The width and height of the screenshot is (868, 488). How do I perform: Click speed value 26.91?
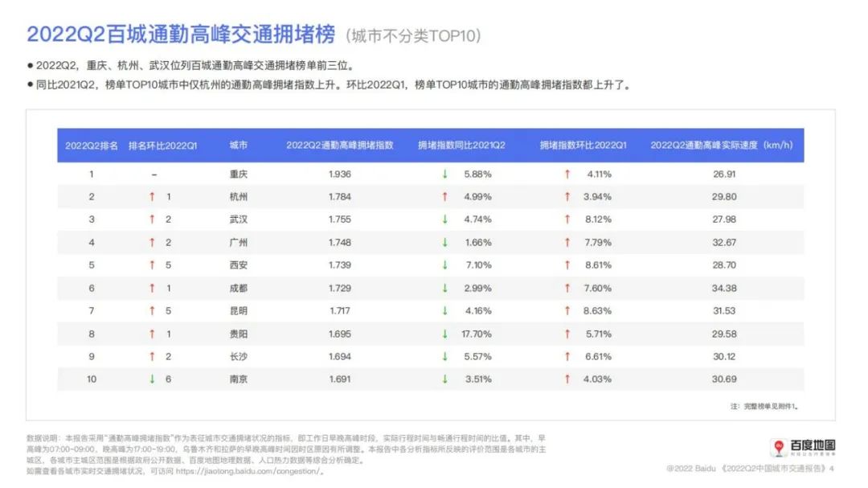(724, 174)
